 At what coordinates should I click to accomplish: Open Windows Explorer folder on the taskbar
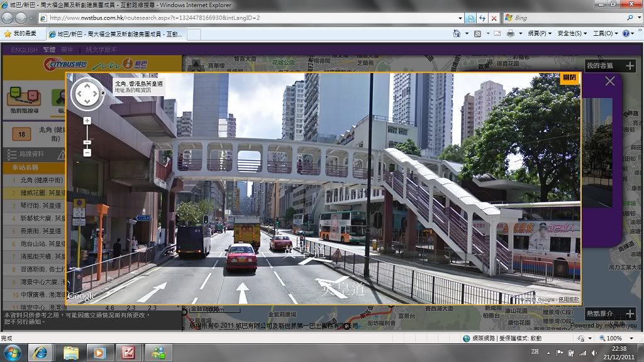point(70,353)
